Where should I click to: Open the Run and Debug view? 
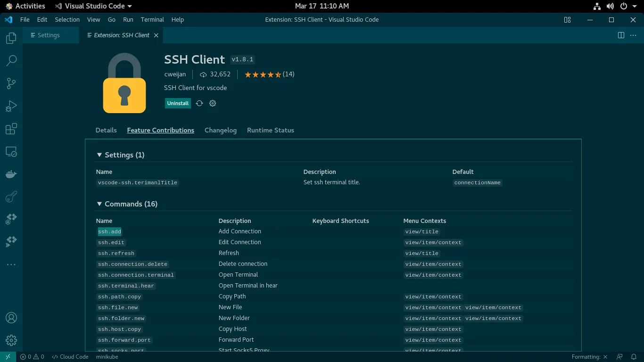pyautogui.click(x=11, y=106)
